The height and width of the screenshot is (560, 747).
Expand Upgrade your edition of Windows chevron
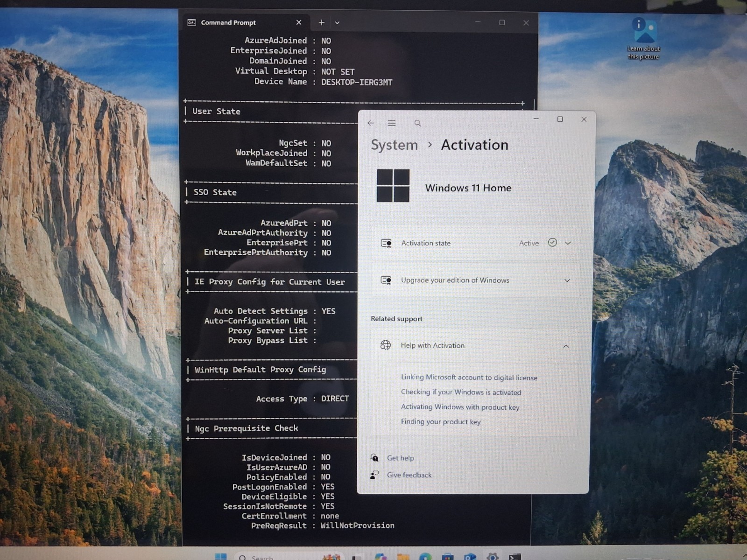pos(567,280)
